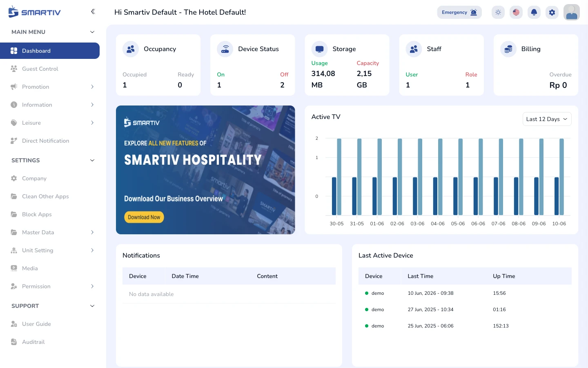The image size is (588, 368).
Task: Expand the Unit Setting submenu chevron
Action: (92, 250)
